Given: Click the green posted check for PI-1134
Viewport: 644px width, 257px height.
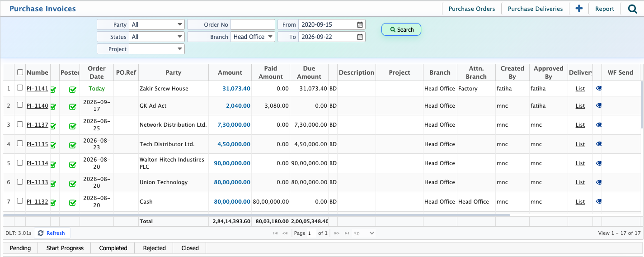Looking at the screenshot, I should click(72, 164).
